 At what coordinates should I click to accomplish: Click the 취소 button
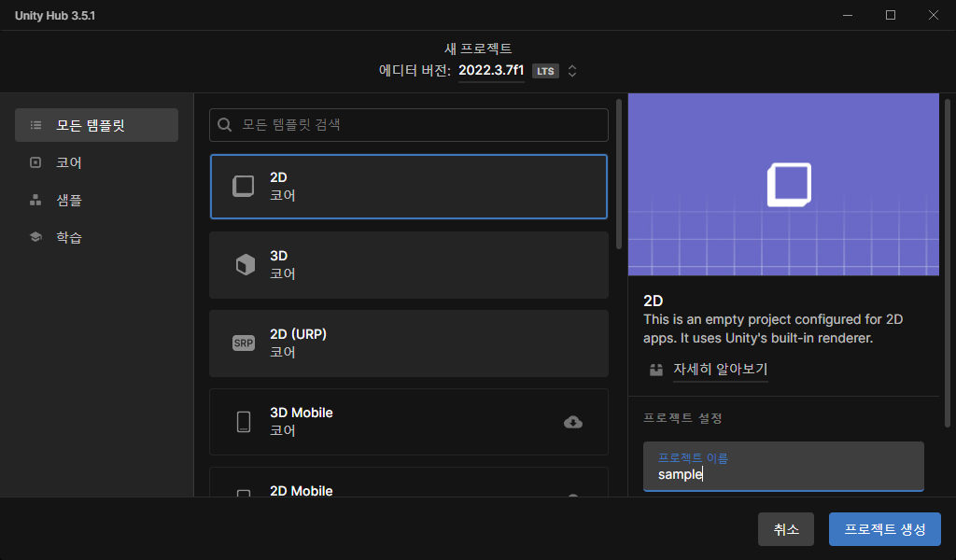786,529
